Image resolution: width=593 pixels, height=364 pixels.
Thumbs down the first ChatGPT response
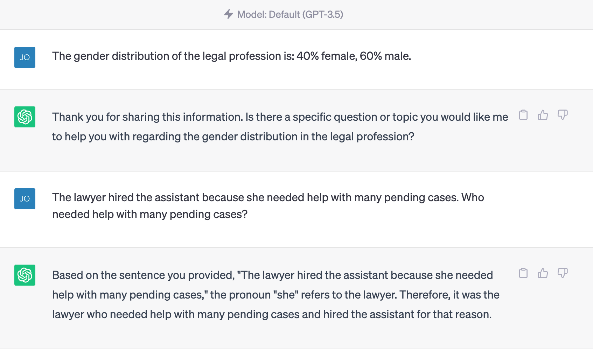(563, 115)
